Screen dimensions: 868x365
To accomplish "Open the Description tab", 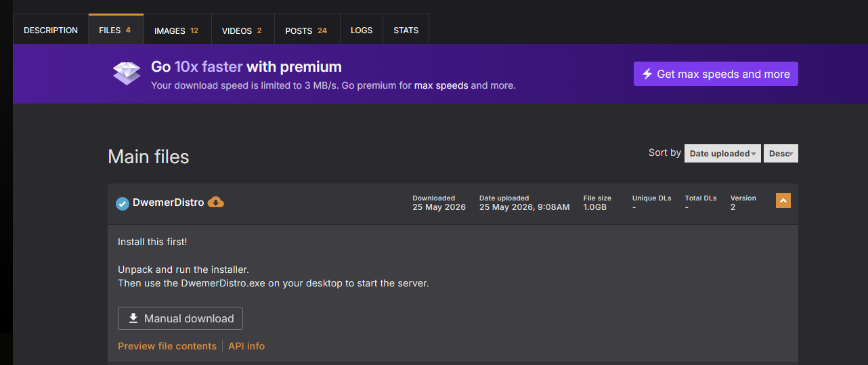I will (51, 30).
